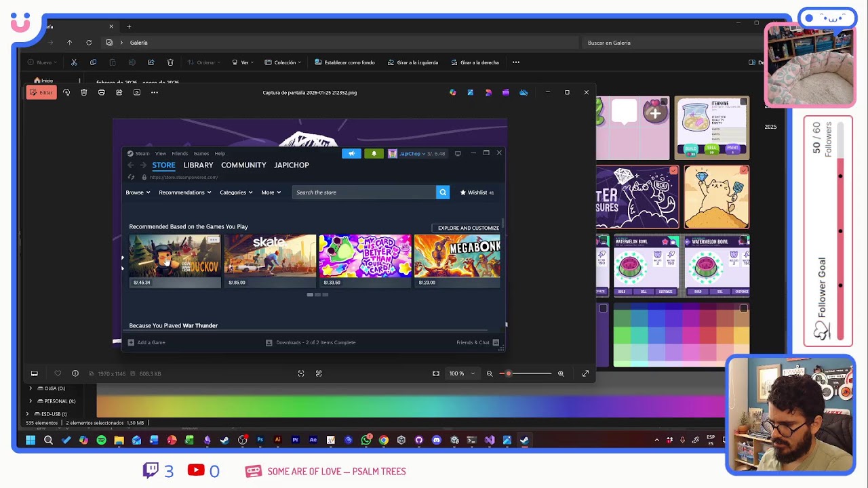Rotate the image in the photo viewer
868x488 pixels.
click(x=66, y=92)
